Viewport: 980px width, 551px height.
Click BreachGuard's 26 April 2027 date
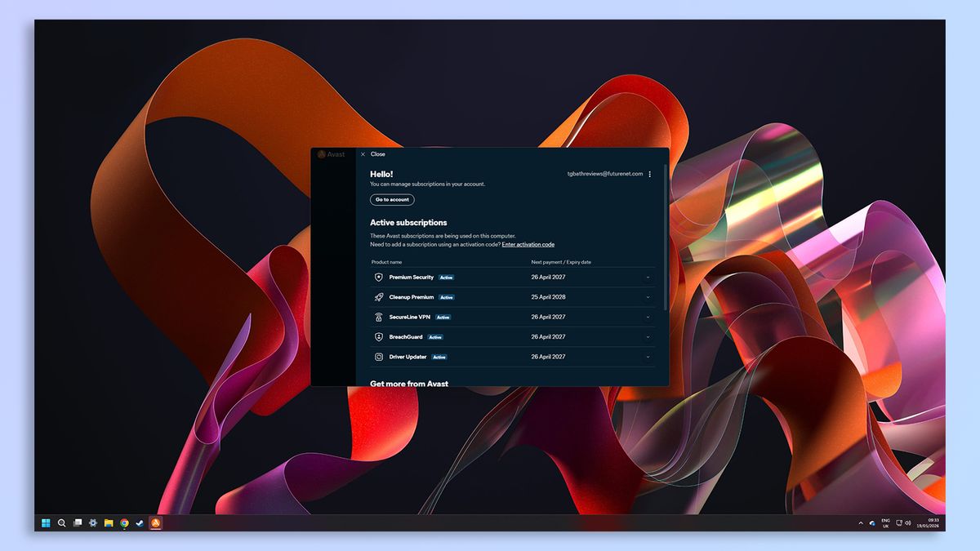(x=549, y=336)
